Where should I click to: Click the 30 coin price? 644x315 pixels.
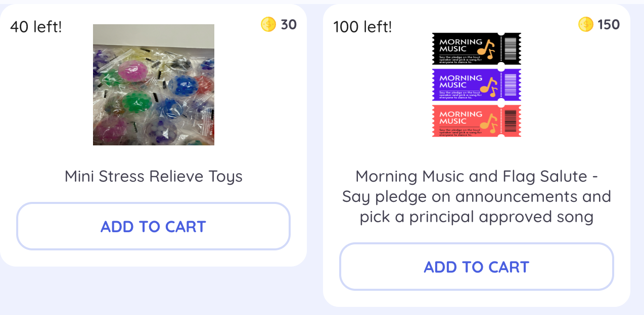(289, 24)
